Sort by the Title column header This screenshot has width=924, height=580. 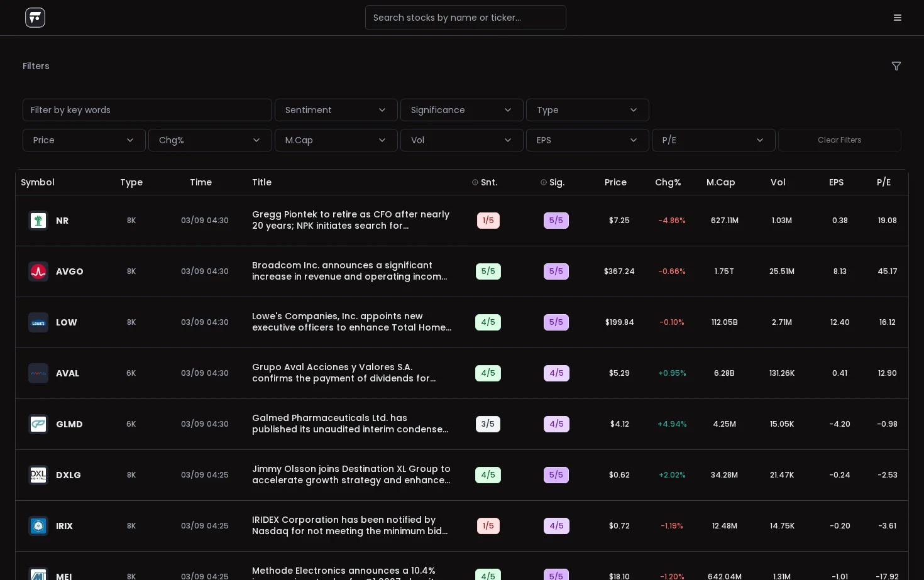262,182
